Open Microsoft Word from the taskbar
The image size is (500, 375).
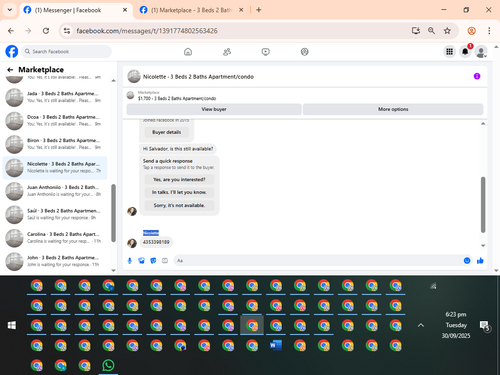[276, 346]
